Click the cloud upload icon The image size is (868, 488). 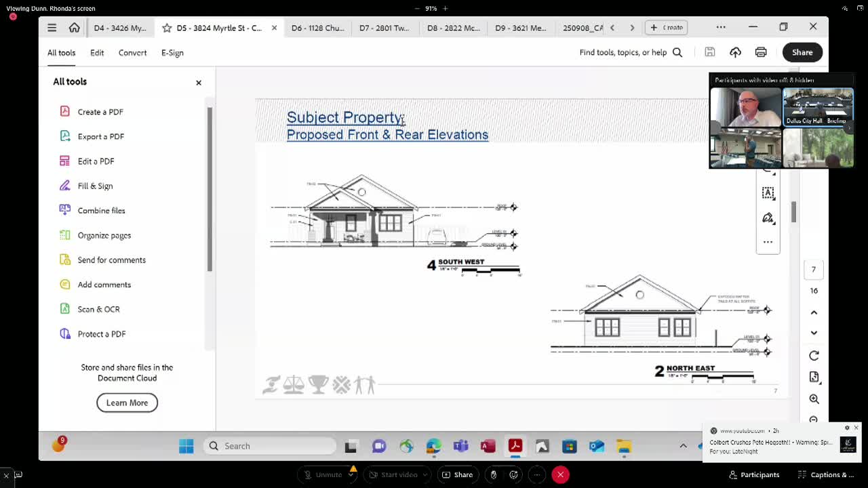pyautogui.click(x=735, y=52)
